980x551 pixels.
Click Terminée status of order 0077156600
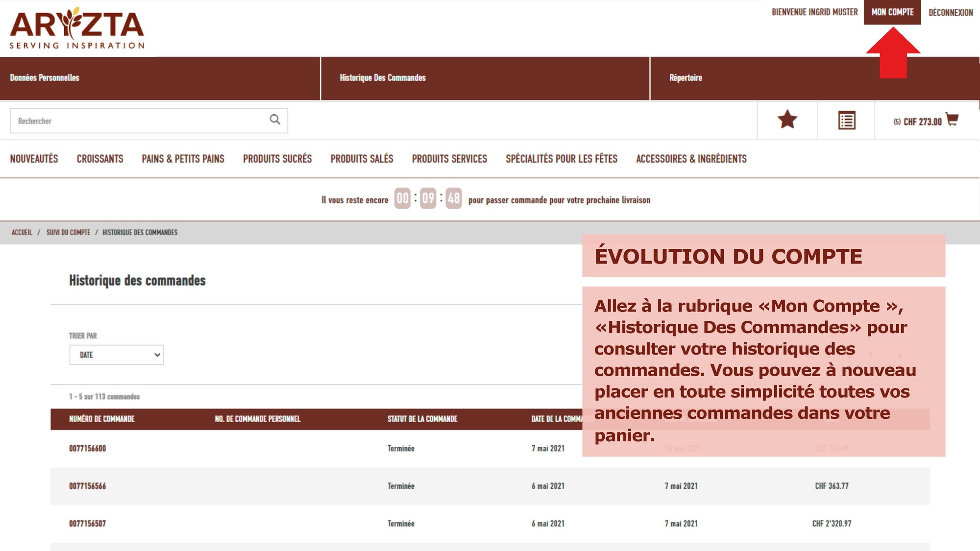pos(401,448)
